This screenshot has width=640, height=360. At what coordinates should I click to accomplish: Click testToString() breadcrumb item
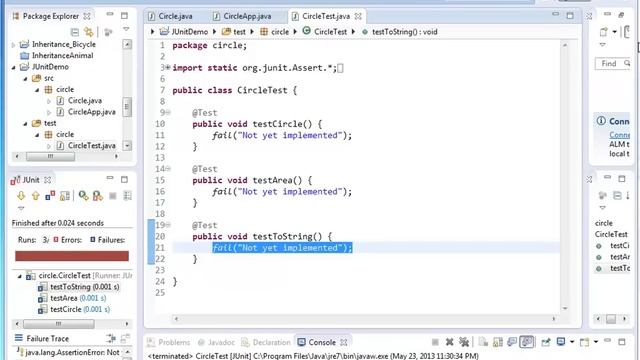click(x=404, y=32)
